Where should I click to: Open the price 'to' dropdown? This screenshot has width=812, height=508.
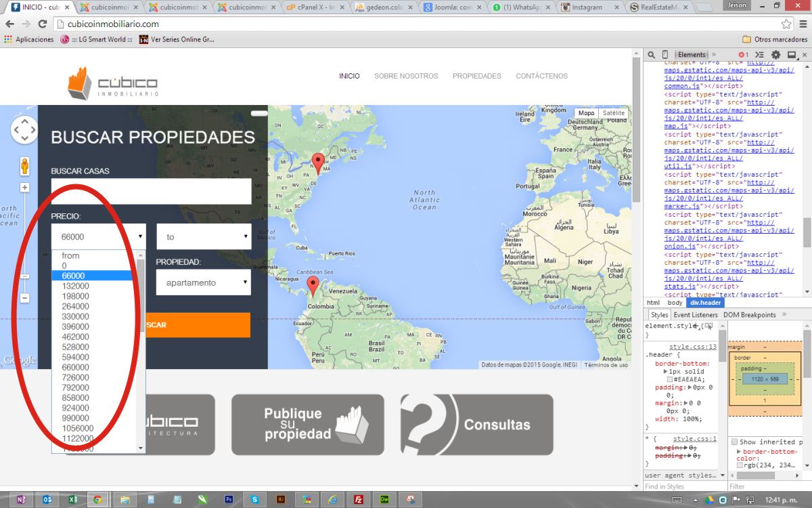pos(204,237)
